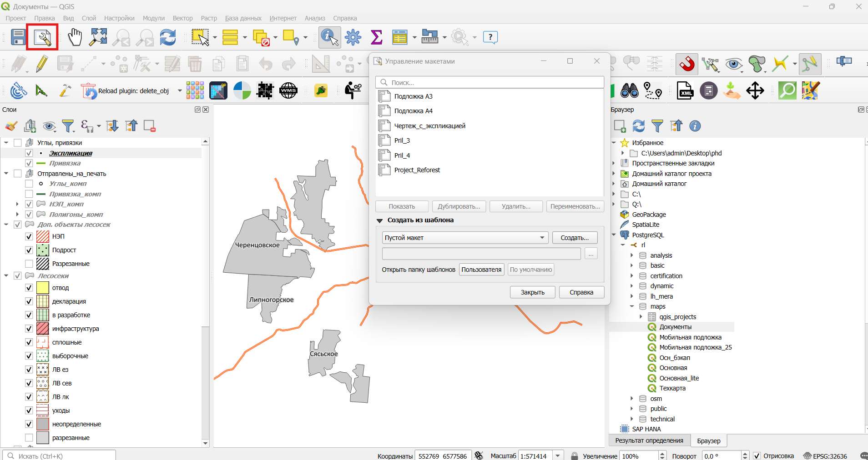Viewport: 868px width, 460px height.
Task: Toggle the snapping magnet icon
Action: [686, 64]
